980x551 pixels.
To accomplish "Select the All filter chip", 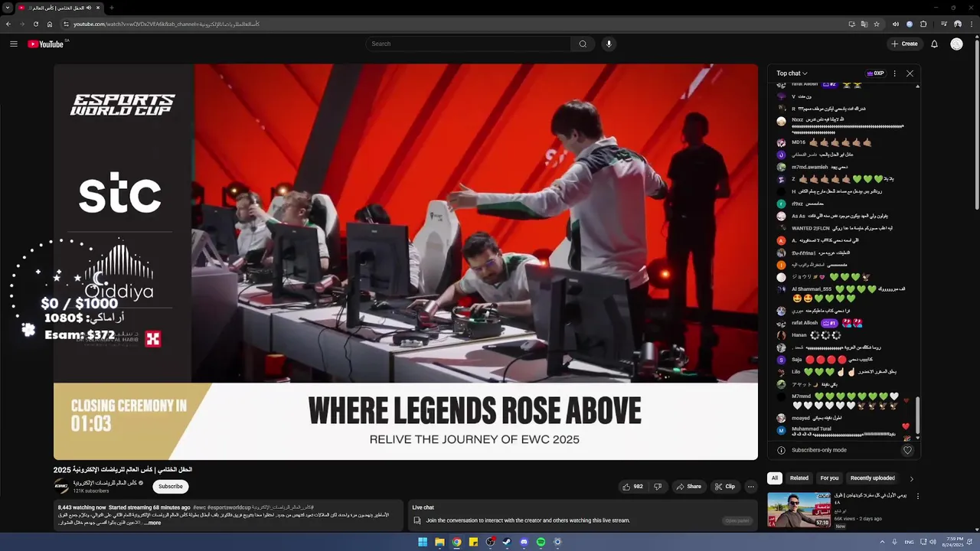I will [x=774, y=478].
